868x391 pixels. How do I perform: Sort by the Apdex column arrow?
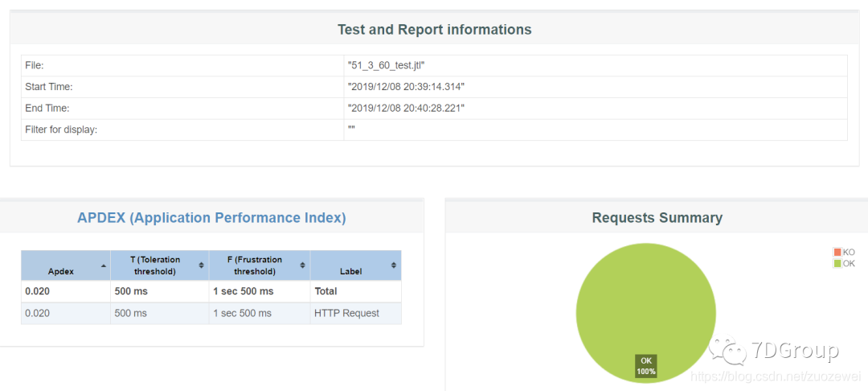[104, 265]
